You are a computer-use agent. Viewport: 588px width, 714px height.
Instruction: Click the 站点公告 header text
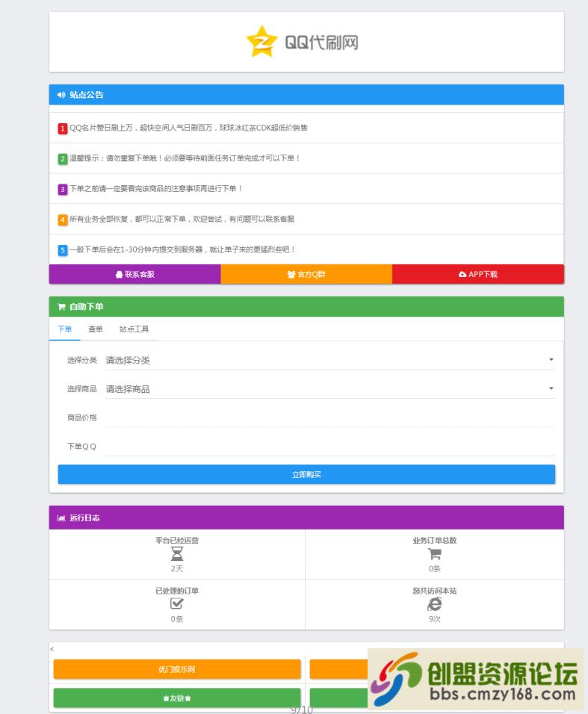point(87,95)
